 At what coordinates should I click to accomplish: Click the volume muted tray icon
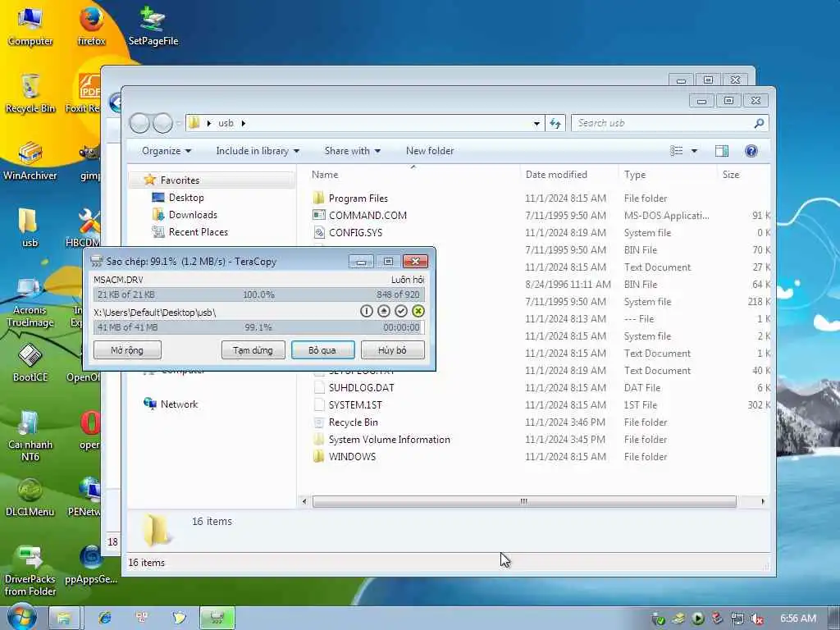pyautogui.click(x=757, y=619)
